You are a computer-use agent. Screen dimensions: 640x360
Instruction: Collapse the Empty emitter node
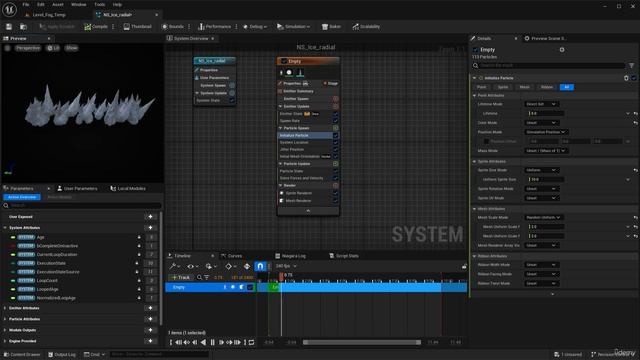tap(308, 211)
